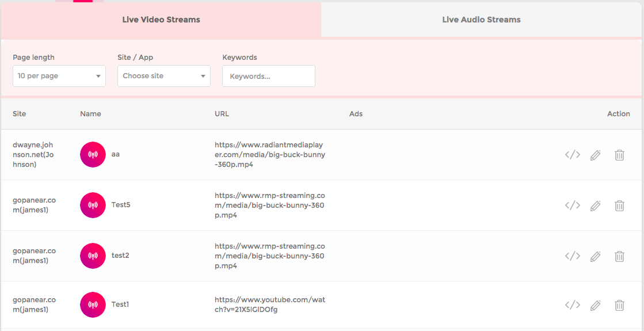Open embed code for Test1 stream

tap(572, 305)
